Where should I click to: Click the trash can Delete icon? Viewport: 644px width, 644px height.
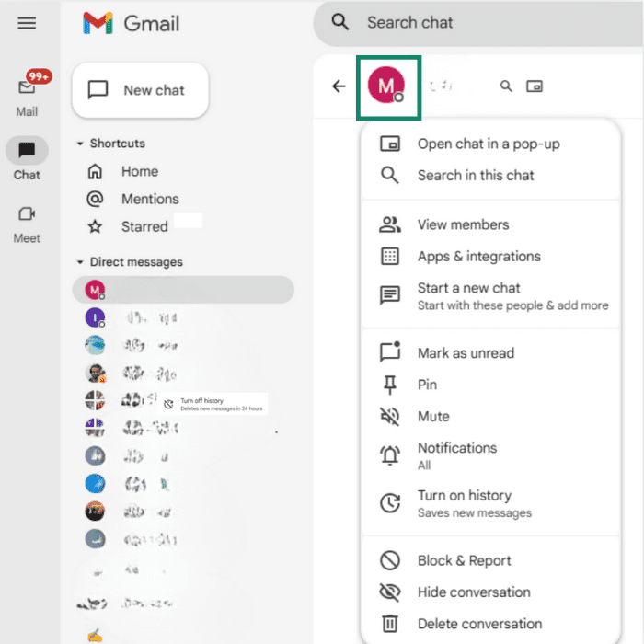click(x=390, y=624)
